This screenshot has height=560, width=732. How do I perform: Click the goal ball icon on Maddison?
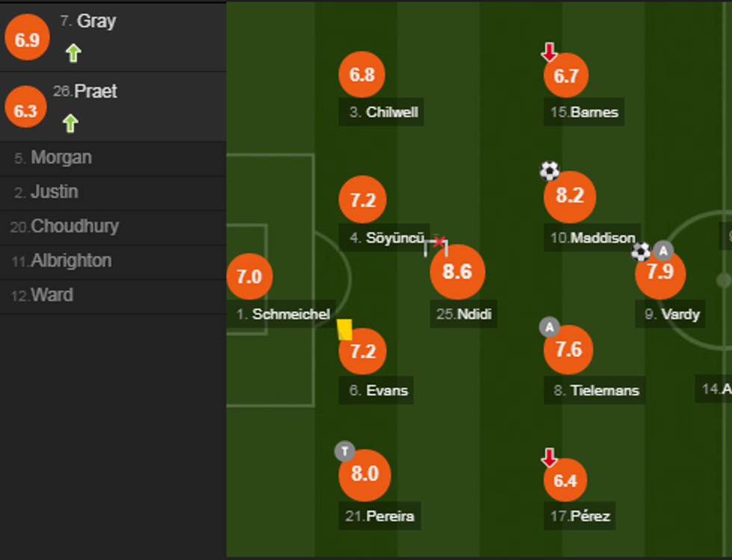[x=550, y=172]
